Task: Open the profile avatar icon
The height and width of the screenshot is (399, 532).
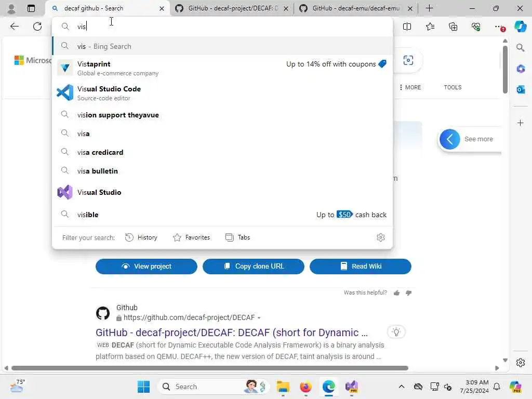Action: (x=11, y=8)
